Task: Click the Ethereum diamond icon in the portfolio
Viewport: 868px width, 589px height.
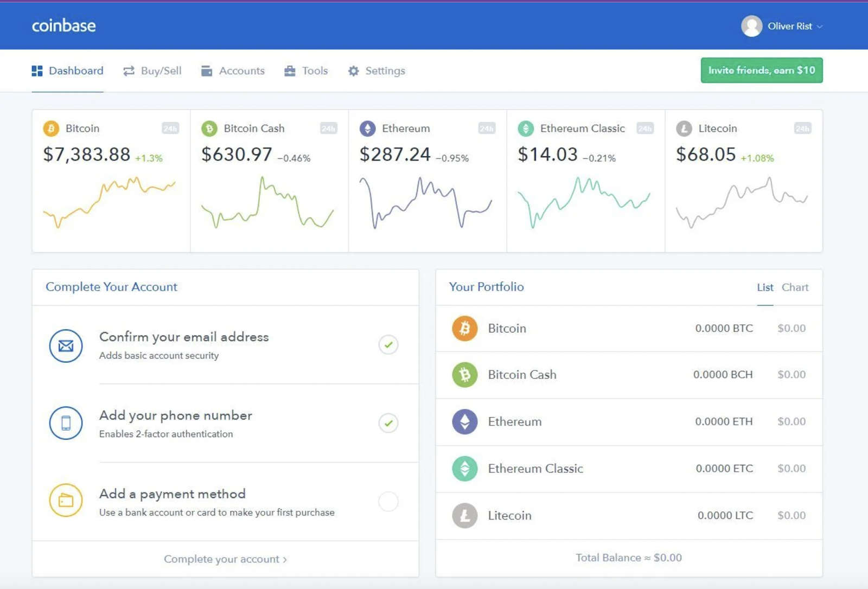Action: pyautogui.click(x=464, y=421)
